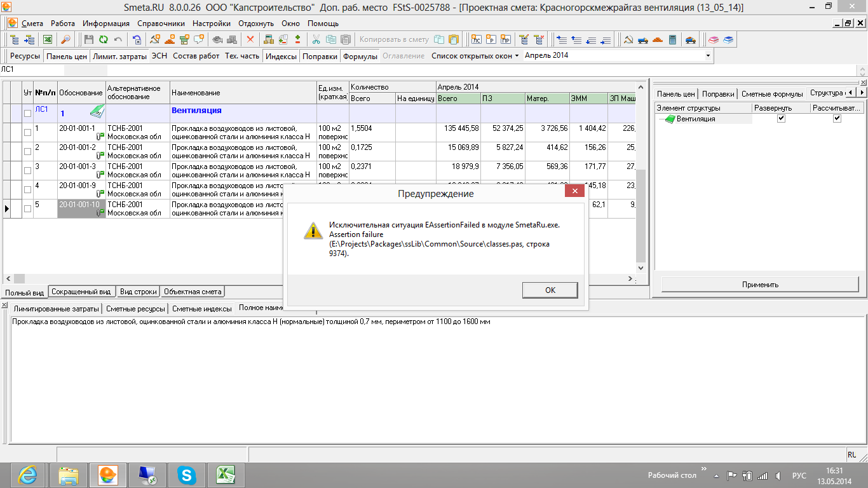
Task: Switch to the Сметные формулы side tab
Action: click(x=771, y=93)
